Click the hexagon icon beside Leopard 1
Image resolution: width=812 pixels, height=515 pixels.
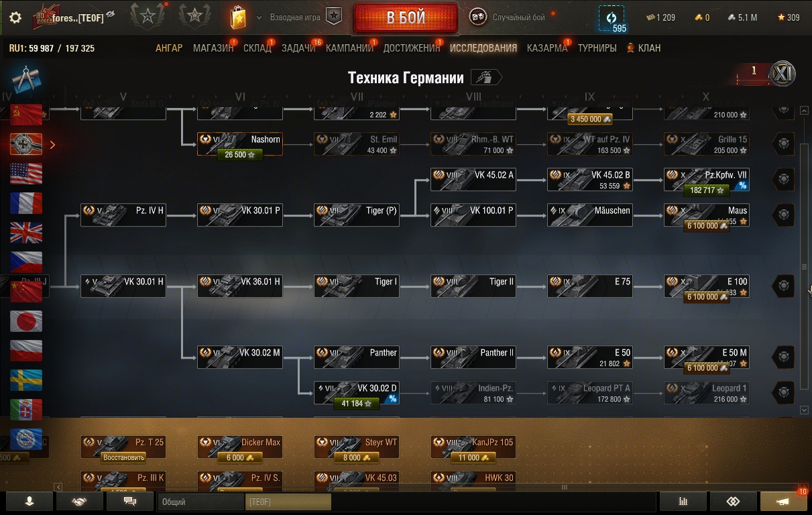tap(783, 392)
